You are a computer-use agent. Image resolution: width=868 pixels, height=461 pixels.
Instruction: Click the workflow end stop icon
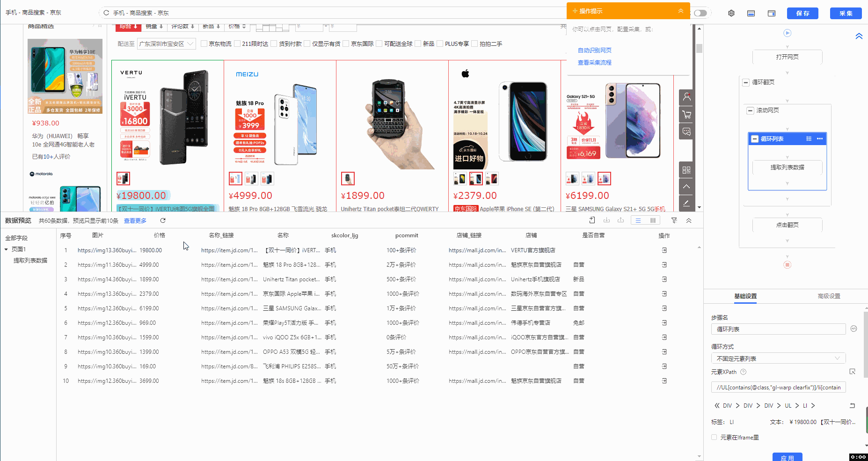click(x=788, y=265)
